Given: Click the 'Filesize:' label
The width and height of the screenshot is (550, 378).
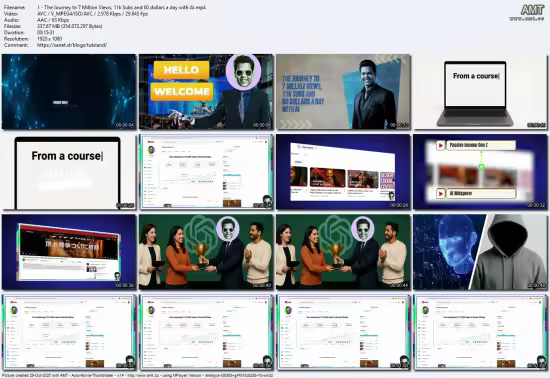Looking at the screenshot, I should point(13,26).
